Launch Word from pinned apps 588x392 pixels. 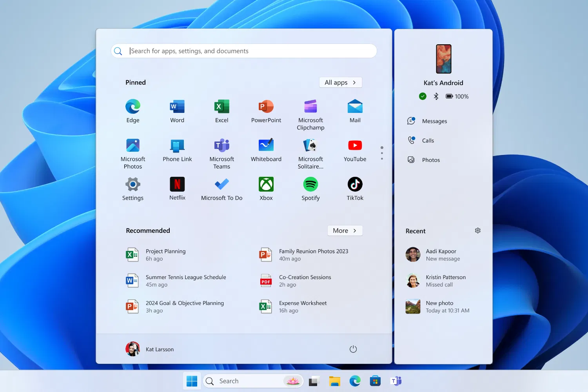[177, 111]
